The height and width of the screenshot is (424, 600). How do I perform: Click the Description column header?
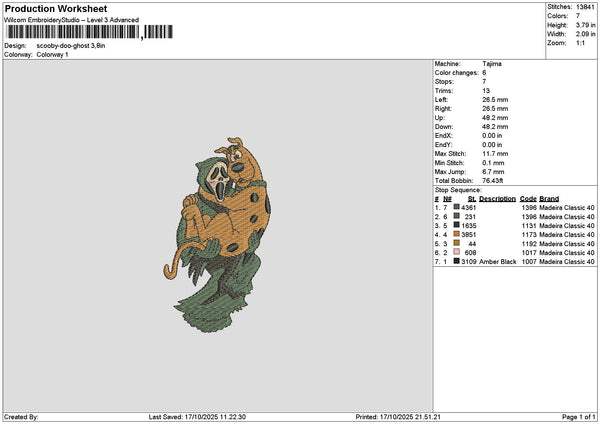coord(497,199)
